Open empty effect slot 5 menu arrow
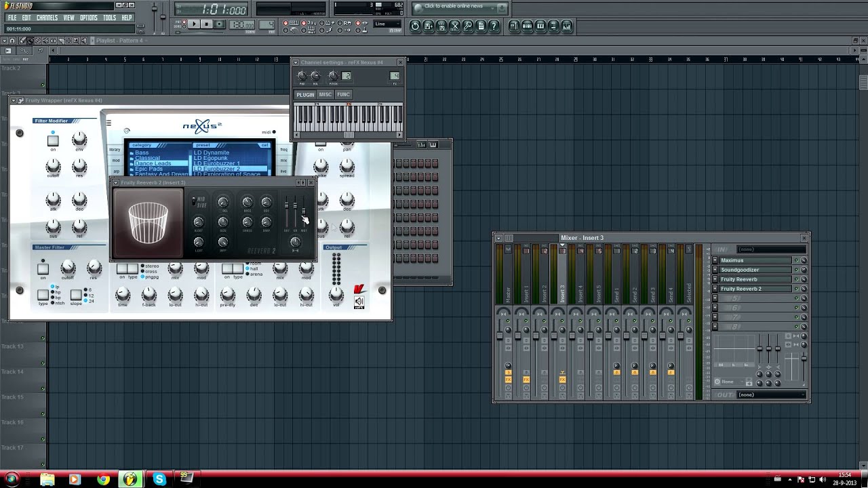 [x=715, y=298]
